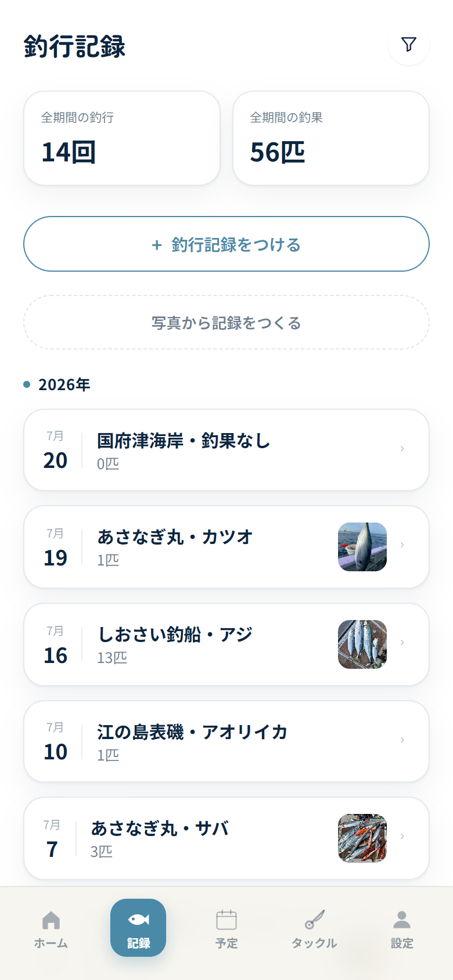View the アジ catch photo thumbnail
453x980 pixels.
[x=362, y=644]
